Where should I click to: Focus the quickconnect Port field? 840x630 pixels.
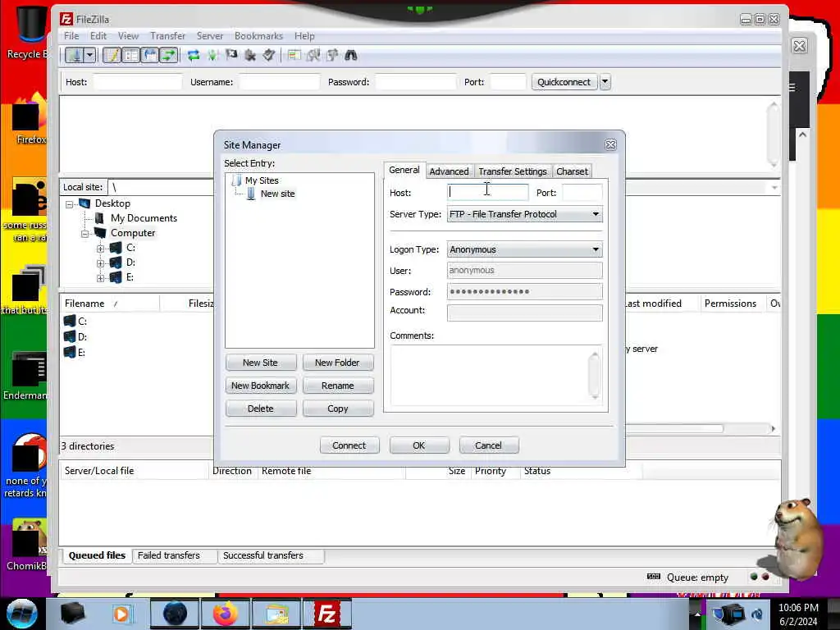(508, 82)
